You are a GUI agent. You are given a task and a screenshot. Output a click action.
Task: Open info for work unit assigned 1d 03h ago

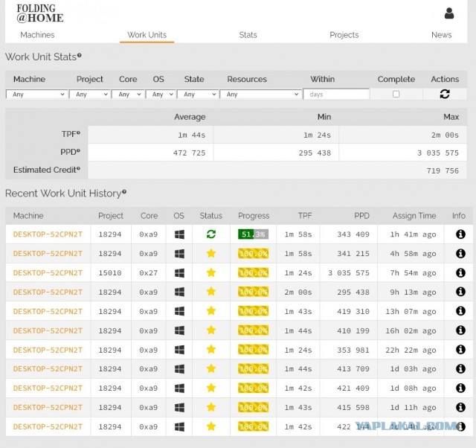[460, 368]
